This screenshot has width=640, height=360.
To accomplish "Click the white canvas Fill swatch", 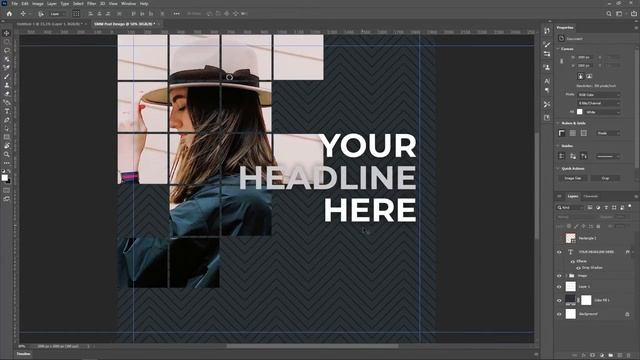I will (x=580, y=112).
